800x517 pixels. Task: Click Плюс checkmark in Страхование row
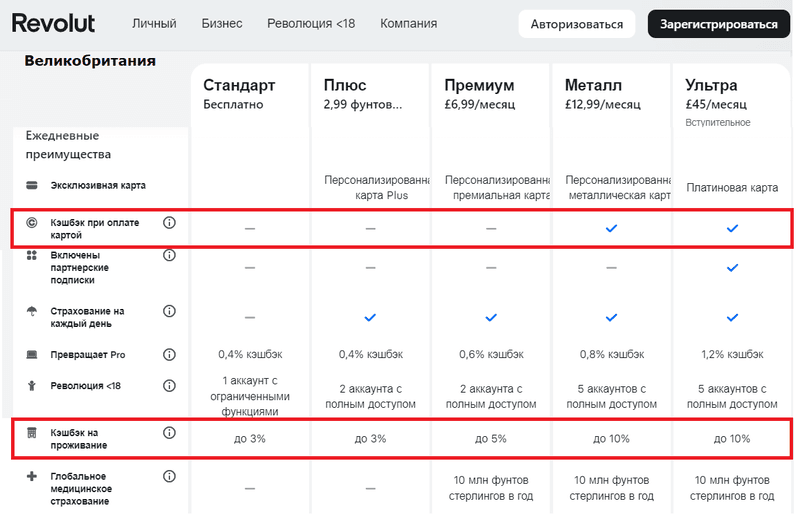coord(370,317)
